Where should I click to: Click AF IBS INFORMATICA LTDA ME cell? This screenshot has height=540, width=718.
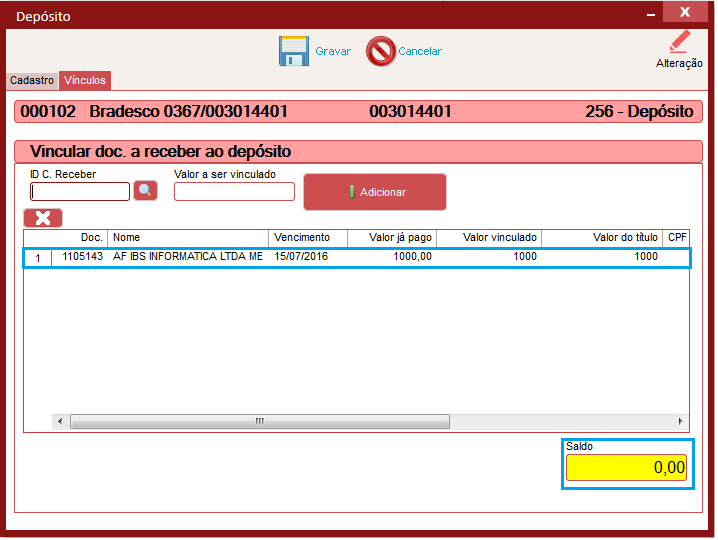[x=188, y=256]
